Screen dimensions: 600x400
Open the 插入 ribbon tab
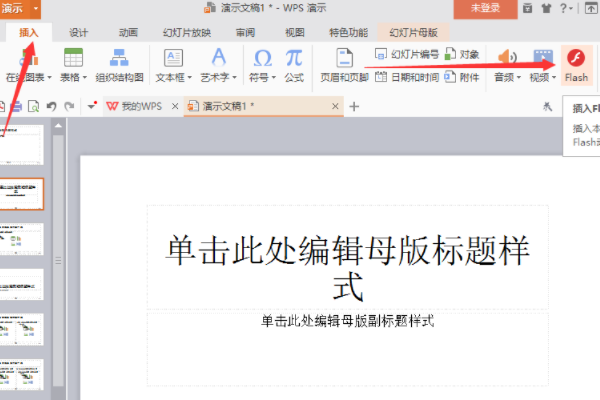pos(29,33)
